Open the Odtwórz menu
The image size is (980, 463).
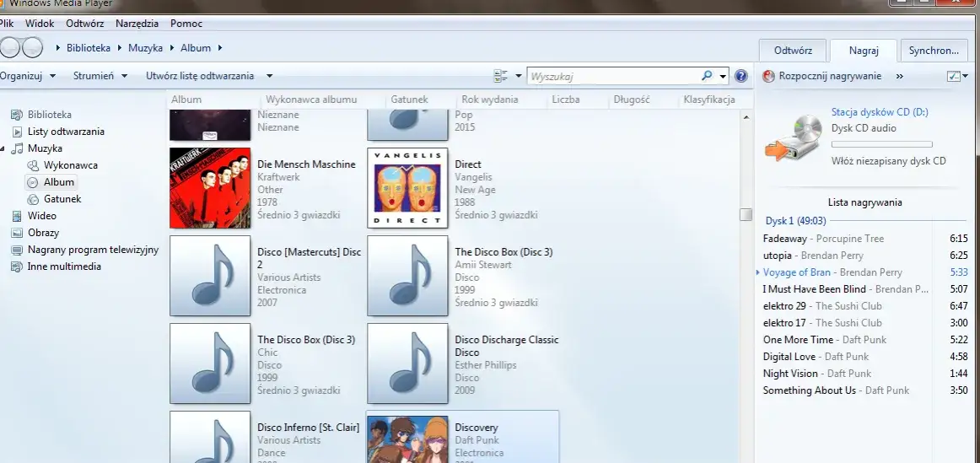(84, 24)
